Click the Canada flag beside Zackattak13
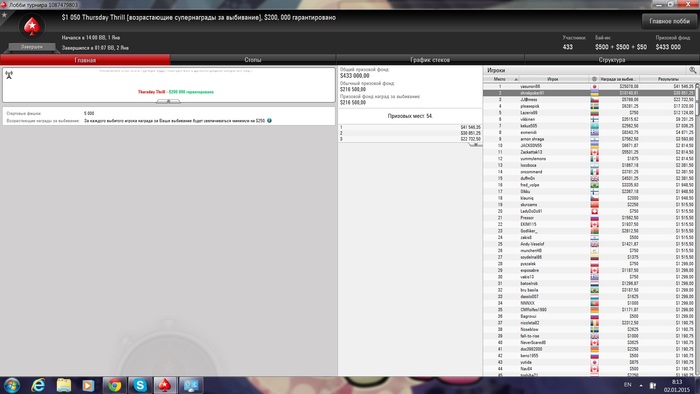 (595, 152)
